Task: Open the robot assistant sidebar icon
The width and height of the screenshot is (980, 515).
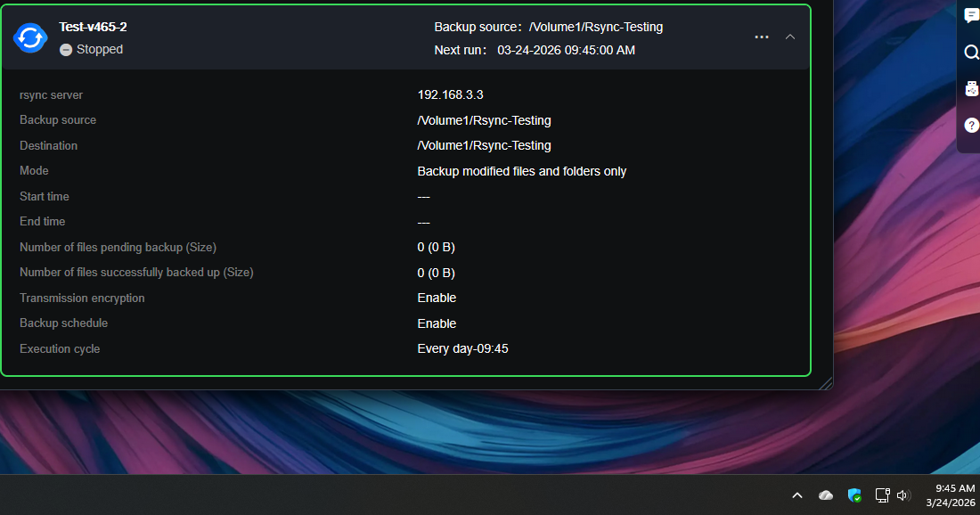Action: click(x=971, y=89)
